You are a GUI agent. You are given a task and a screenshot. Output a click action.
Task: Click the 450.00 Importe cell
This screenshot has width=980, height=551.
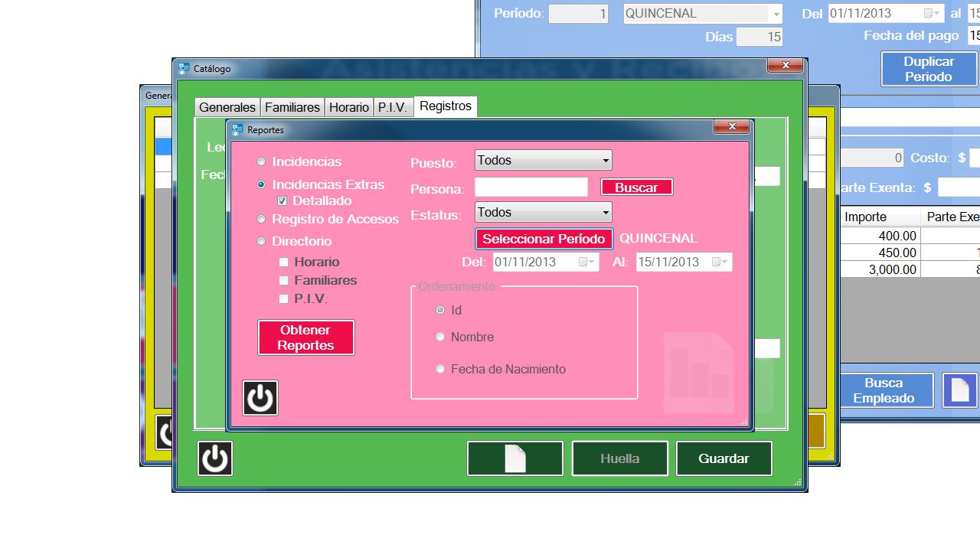point(880,253)
